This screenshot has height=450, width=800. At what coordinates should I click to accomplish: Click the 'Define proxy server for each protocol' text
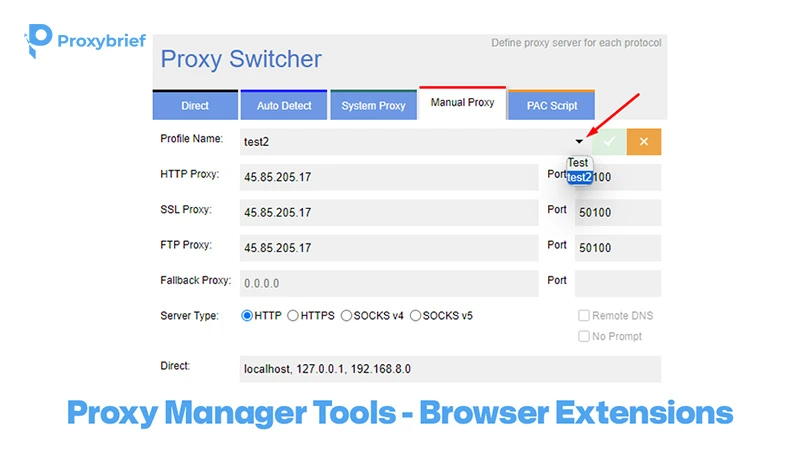tap(576, 43)
